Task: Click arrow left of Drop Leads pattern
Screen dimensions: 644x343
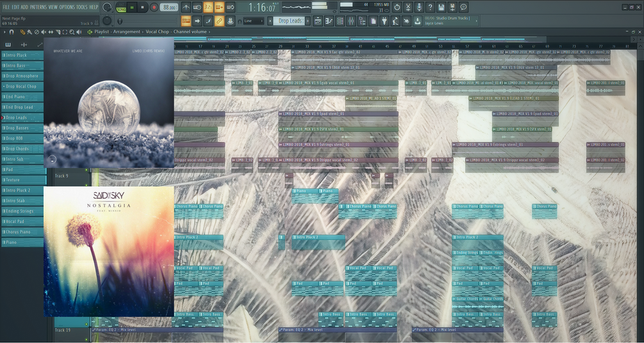Action: [270, 21]
